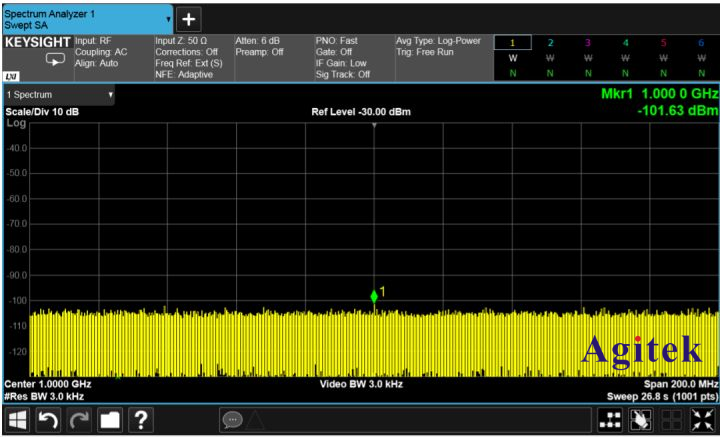Click the green marker 1 diamond
Image resolution: width=720 pixels, height=437 pixels.
[374, 296]
